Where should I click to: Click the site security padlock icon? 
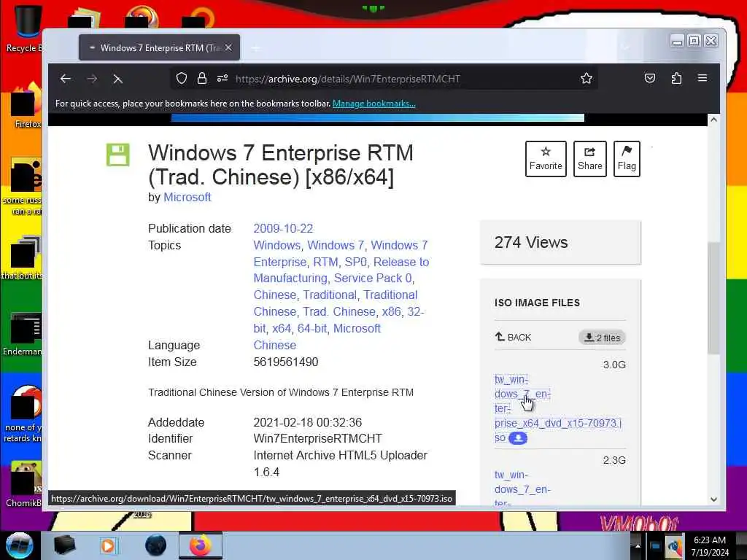[x=202, y=78]
